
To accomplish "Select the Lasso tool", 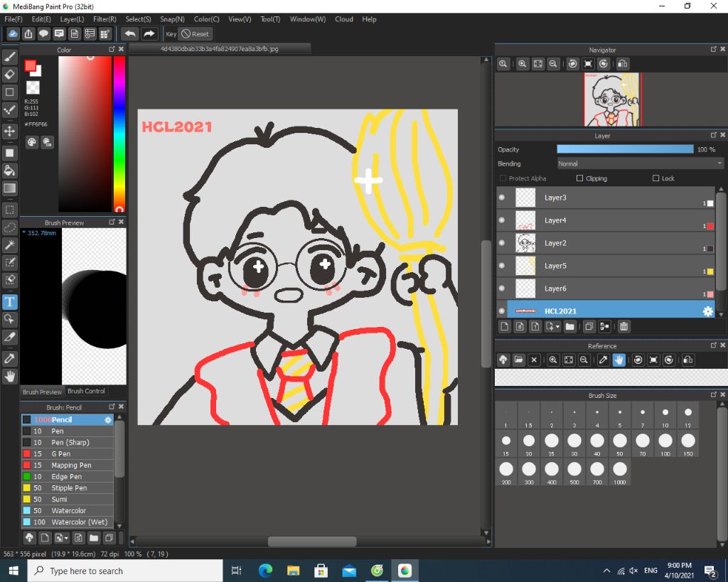I will point(10,227).
